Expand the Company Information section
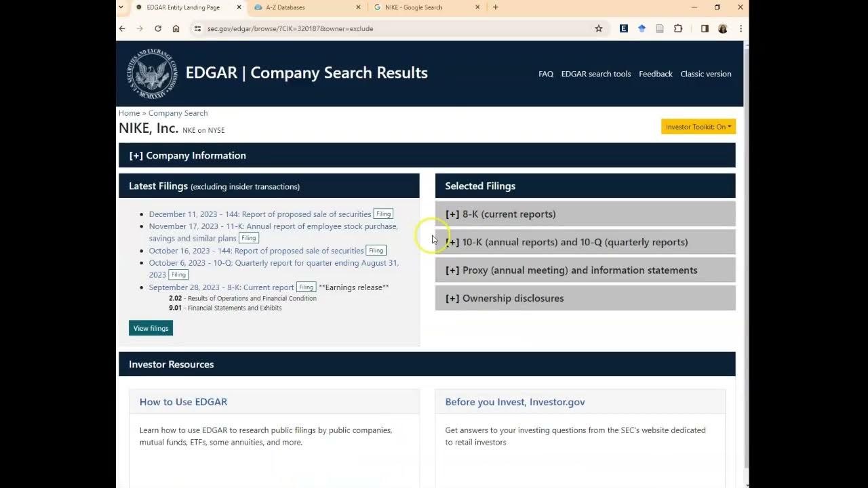 pos(427,155)
